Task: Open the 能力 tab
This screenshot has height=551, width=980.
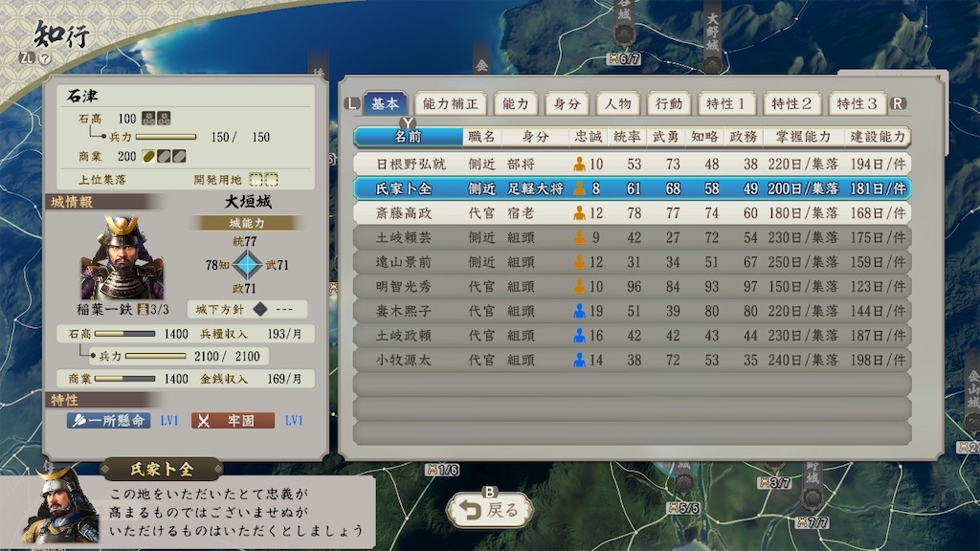Action: [516, 103]
